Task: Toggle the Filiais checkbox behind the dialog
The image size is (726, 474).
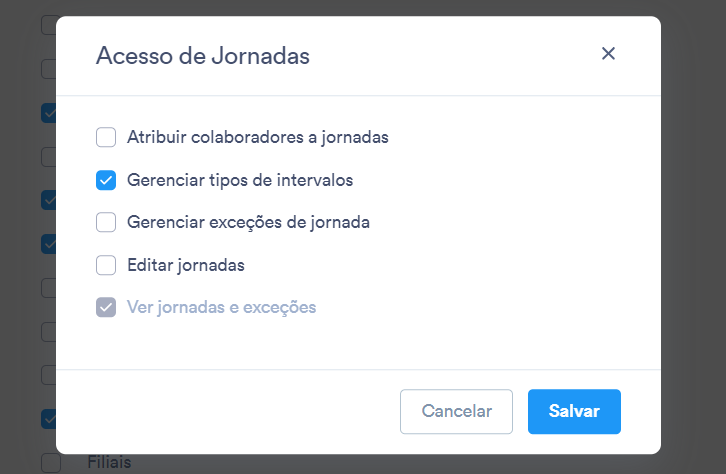Action: (51, 463)
